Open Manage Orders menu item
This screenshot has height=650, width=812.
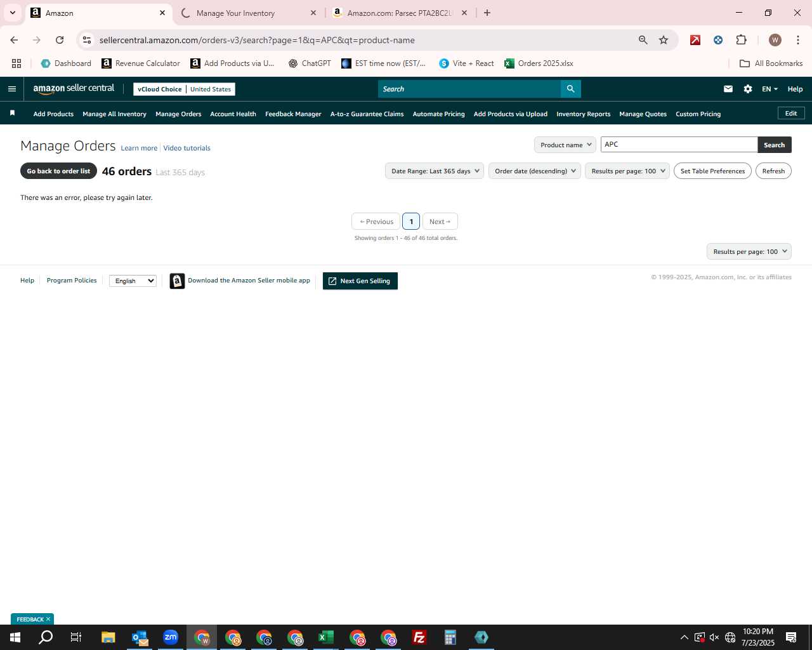pyautogui.click(x=178, y=114)
